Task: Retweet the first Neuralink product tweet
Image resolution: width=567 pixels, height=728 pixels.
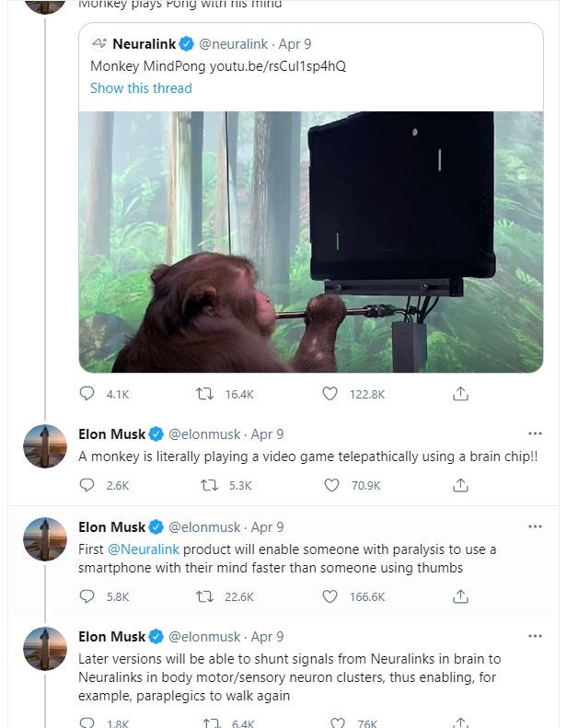Action: point(206,596)
